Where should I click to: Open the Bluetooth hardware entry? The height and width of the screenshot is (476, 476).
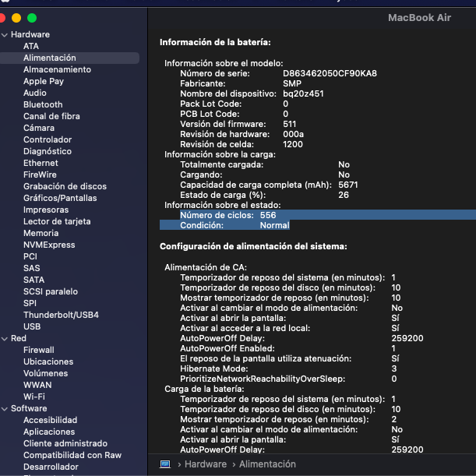click(x=43, y=104)
